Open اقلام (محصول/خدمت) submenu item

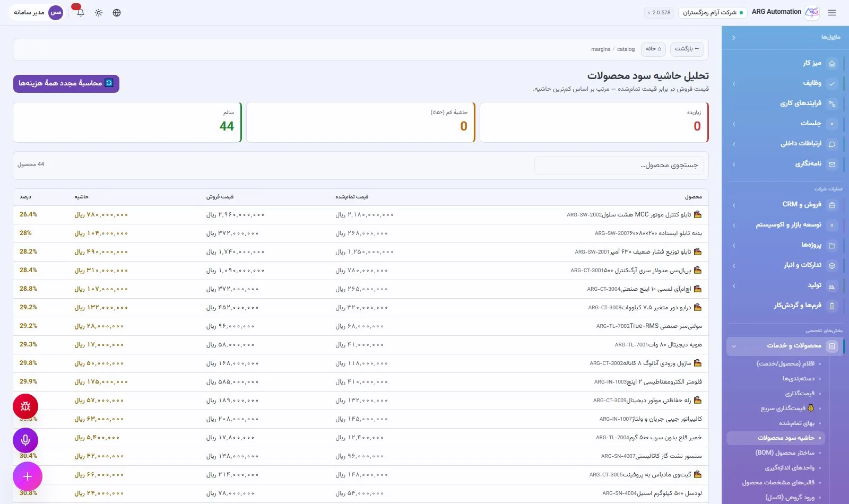pyautogui.click(x=785, y=364)
